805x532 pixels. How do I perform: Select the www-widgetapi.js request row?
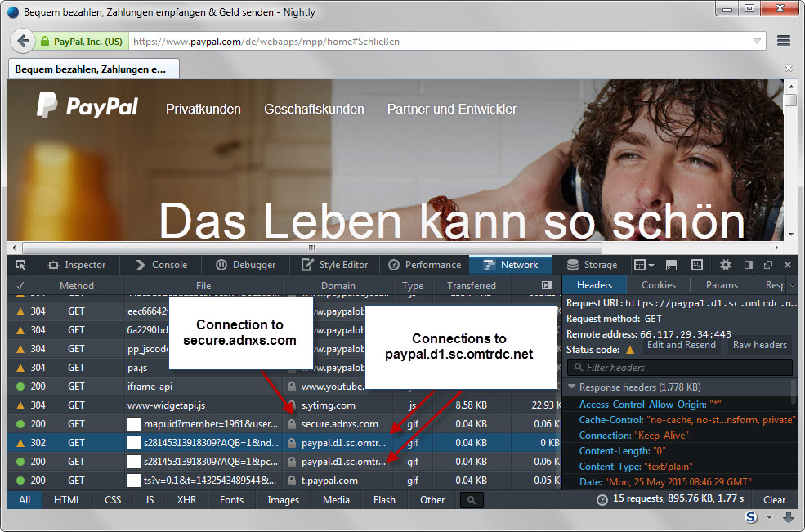click(284, 405)
